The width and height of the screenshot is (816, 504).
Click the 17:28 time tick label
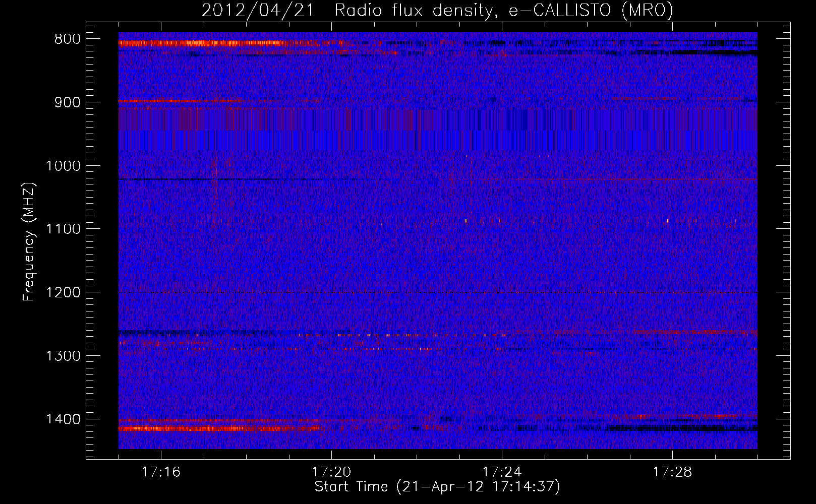click(672, 472)
